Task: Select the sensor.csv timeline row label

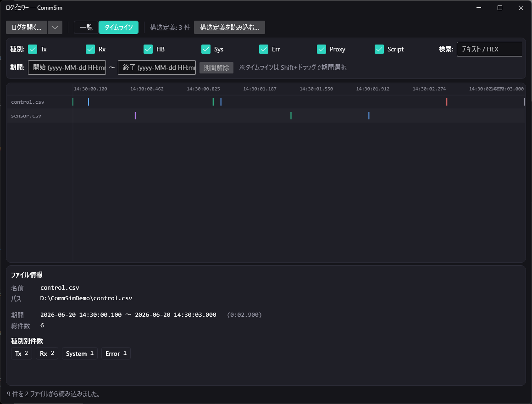Action: [x=26, y=116]
